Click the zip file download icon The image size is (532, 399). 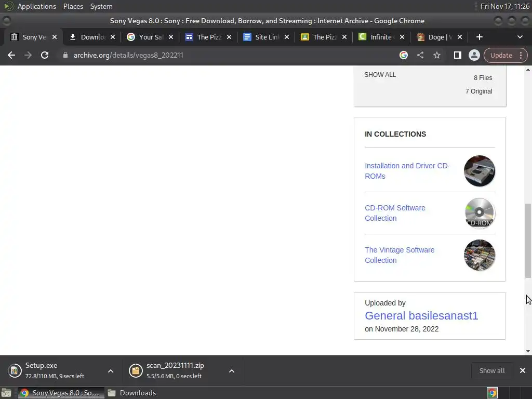[136, 370]
